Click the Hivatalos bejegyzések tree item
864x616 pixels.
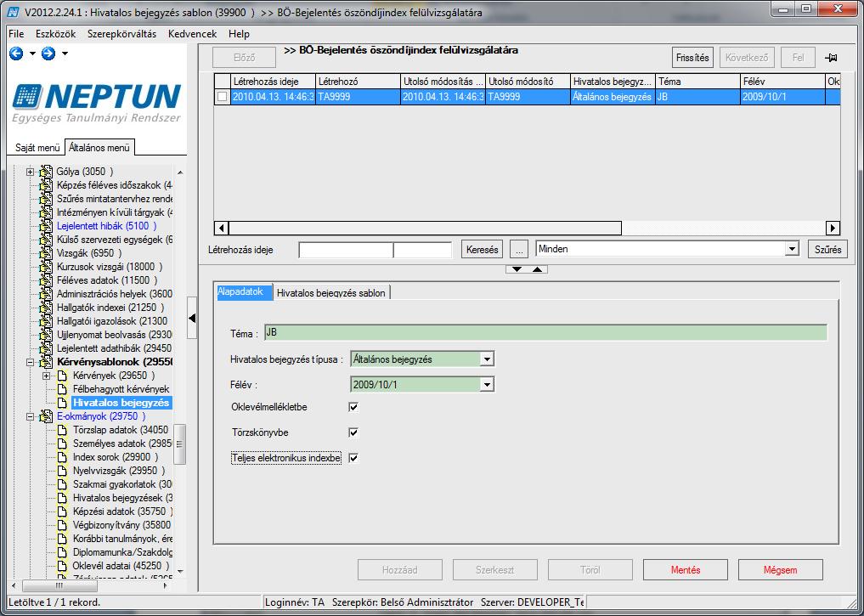point(122,498)
